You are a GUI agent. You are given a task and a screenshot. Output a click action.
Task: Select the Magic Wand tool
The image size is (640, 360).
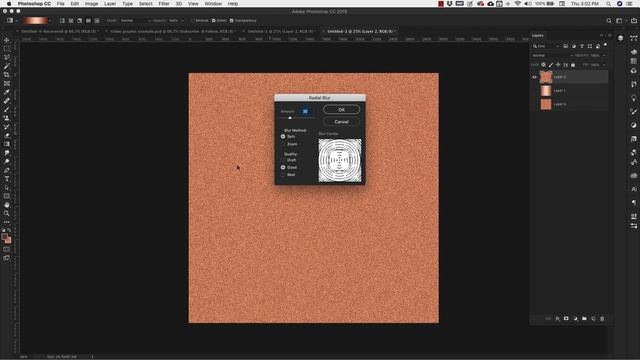point(7,66)
